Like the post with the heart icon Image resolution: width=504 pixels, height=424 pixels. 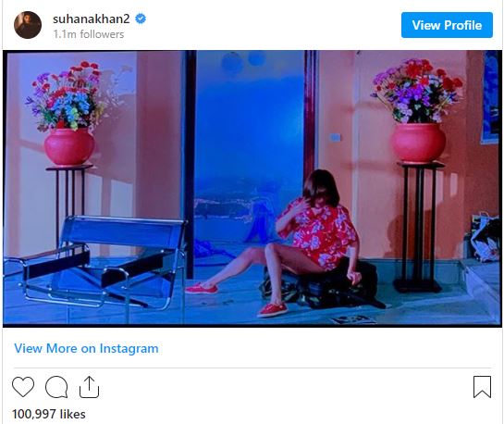(x=23, y=387)
